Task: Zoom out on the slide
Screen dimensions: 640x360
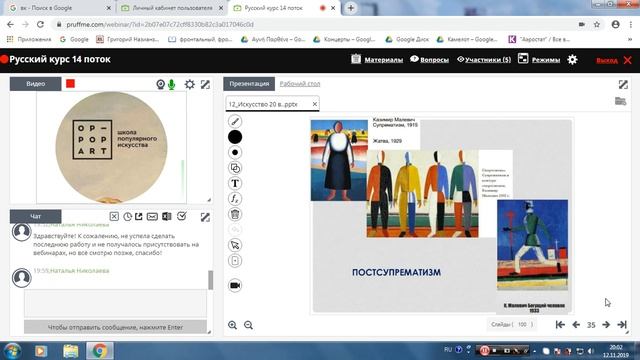Action: (248, 325)
